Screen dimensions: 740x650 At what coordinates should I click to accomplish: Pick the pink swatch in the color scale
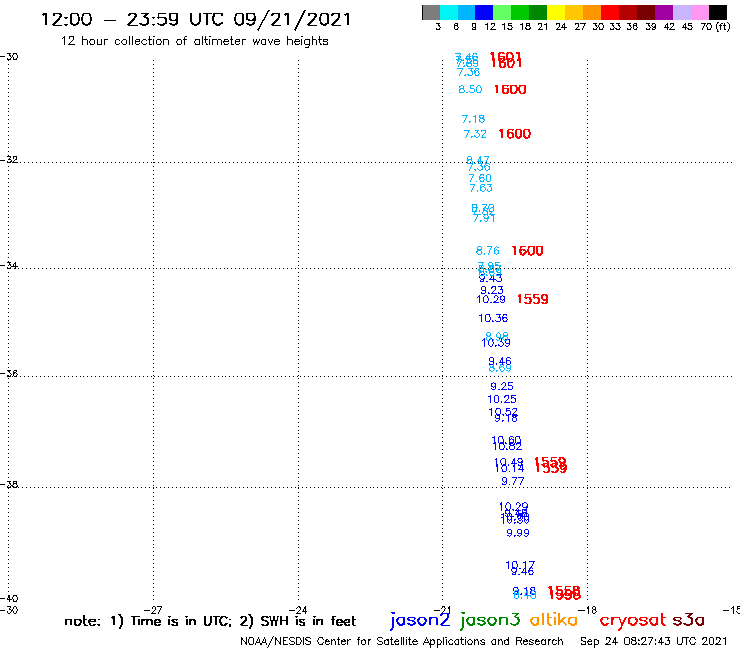pyautogui.click(x=700, y=12)
